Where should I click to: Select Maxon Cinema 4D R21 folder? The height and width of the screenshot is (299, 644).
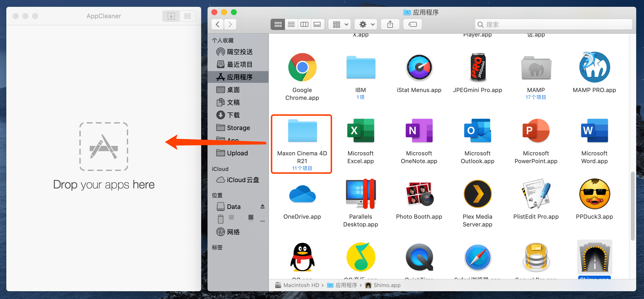(x=302, y=131)
